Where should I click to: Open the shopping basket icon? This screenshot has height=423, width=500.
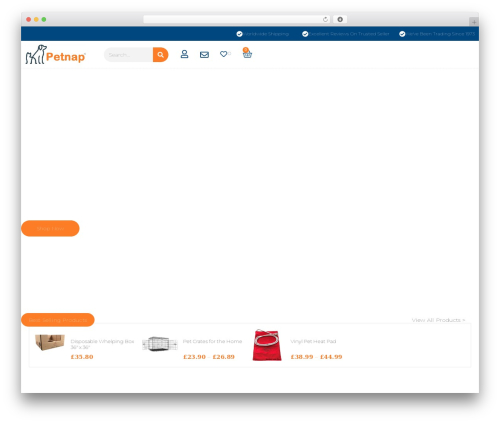247,53
